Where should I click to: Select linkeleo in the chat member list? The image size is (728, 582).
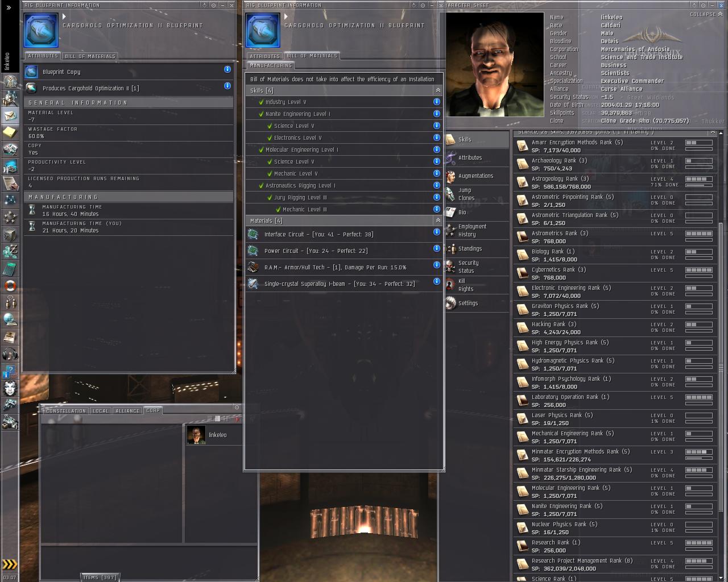tap(214, 435)
